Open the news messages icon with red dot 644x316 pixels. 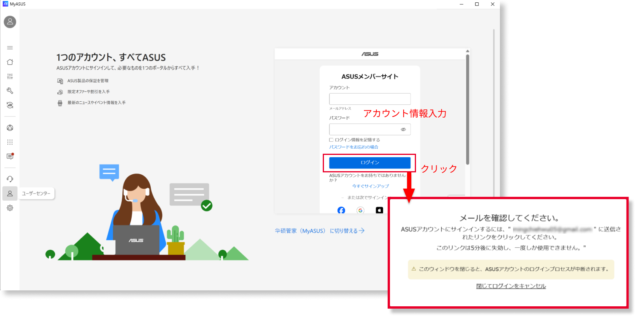click(10, 156)
